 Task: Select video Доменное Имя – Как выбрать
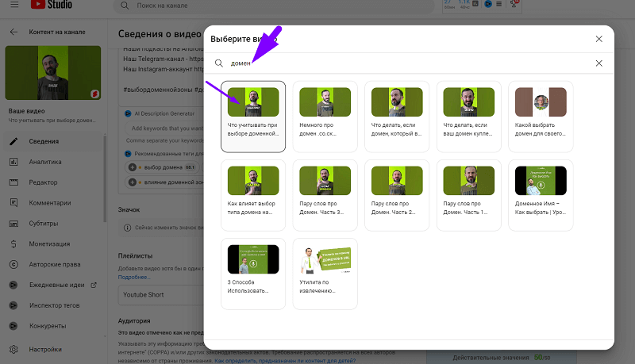point(541,195)
